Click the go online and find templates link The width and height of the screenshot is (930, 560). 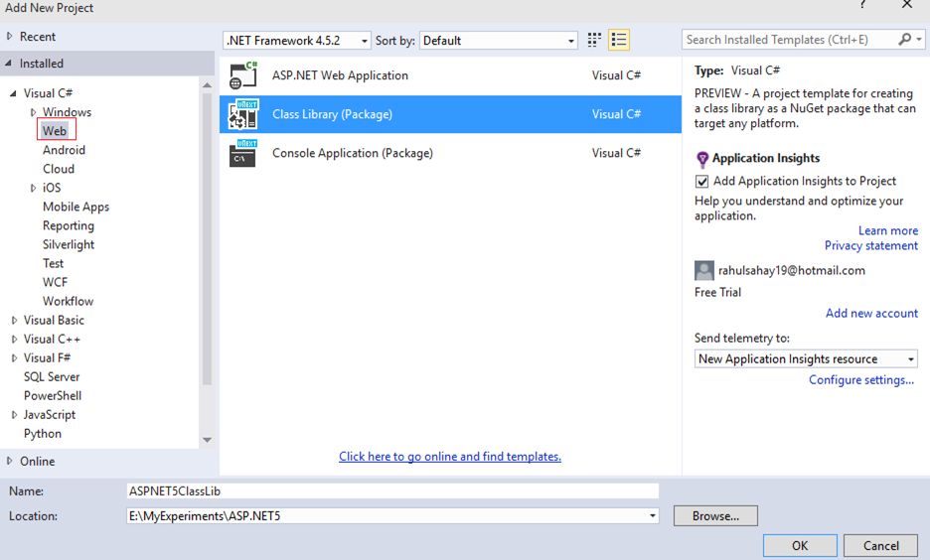(x=449, y=457)
